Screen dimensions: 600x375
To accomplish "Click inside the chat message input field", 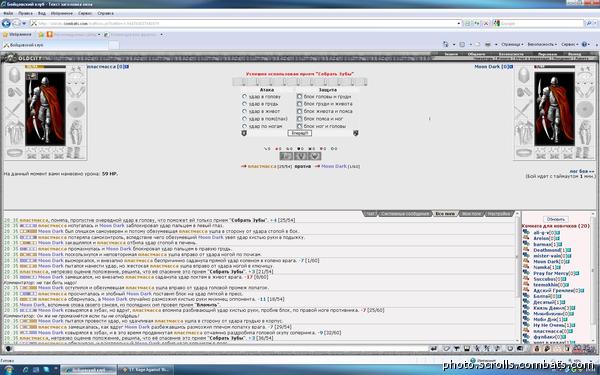I will click(220, 349).
